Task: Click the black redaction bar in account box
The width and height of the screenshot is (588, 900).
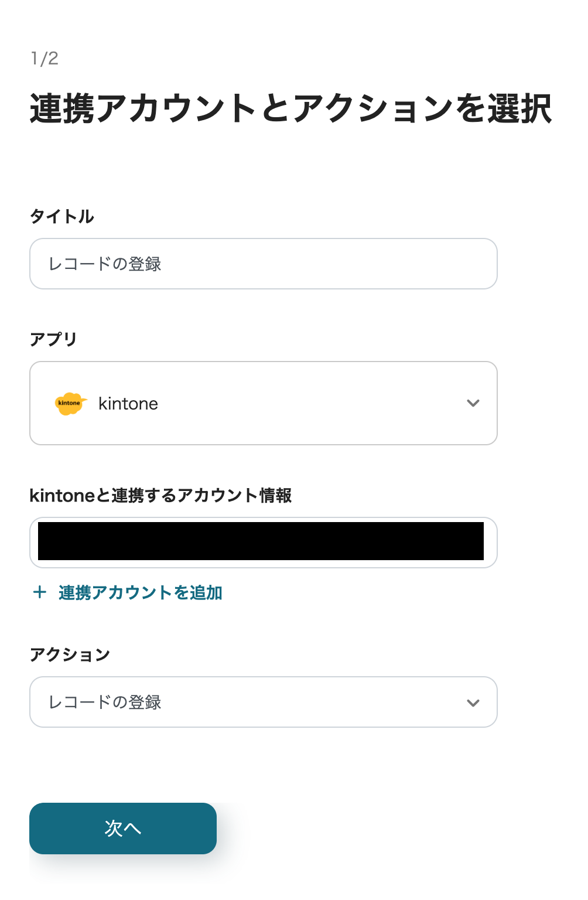Action: pos(261,541)
